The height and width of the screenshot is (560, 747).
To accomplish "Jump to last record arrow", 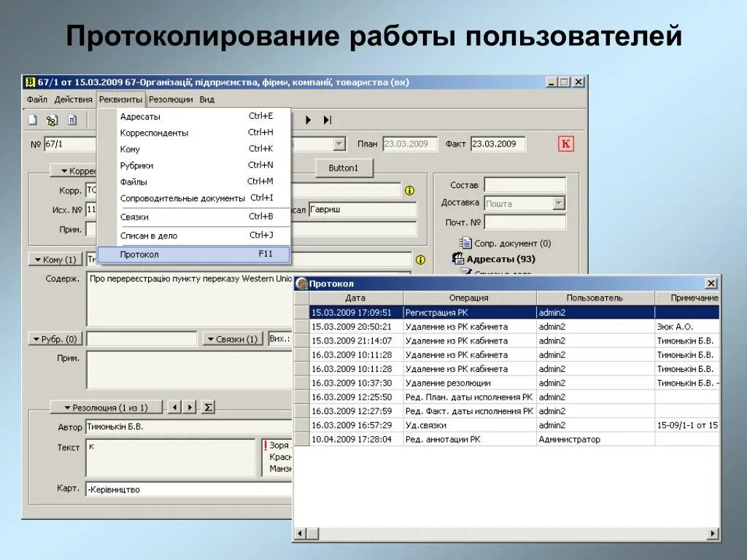I will 328,120.
